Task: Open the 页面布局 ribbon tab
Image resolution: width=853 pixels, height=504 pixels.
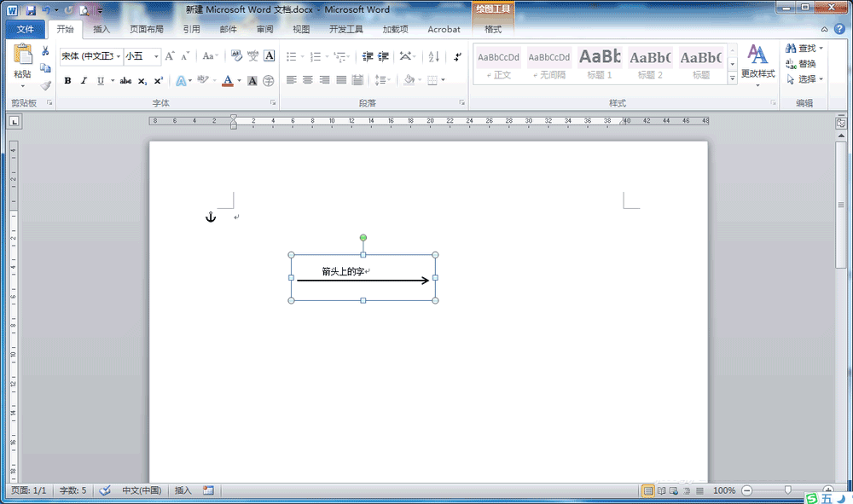Action: point(146,29)
